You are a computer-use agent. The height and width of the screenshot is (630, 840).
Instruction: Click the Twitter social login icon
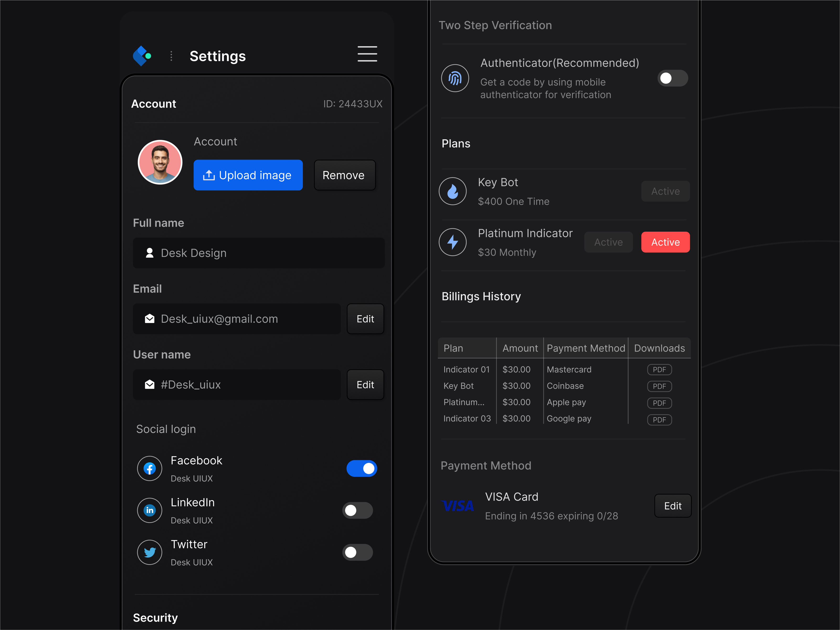(149, 552)
